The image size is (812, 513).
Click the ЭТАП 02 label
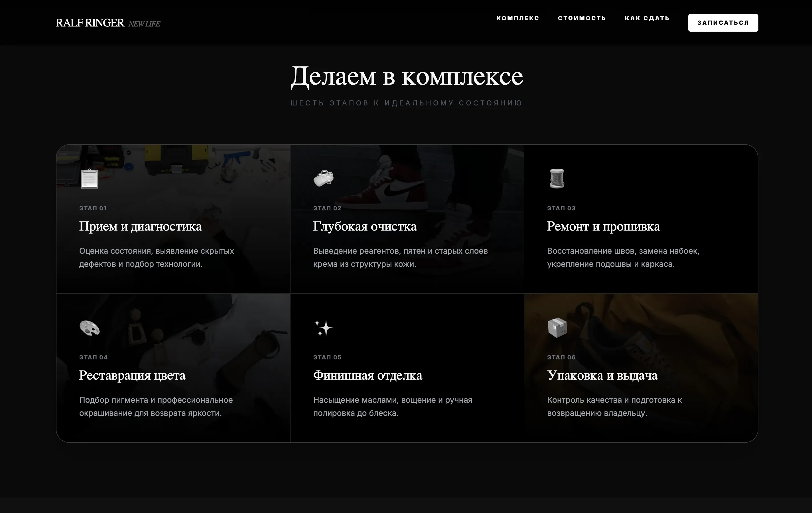(x=327, y=208)
